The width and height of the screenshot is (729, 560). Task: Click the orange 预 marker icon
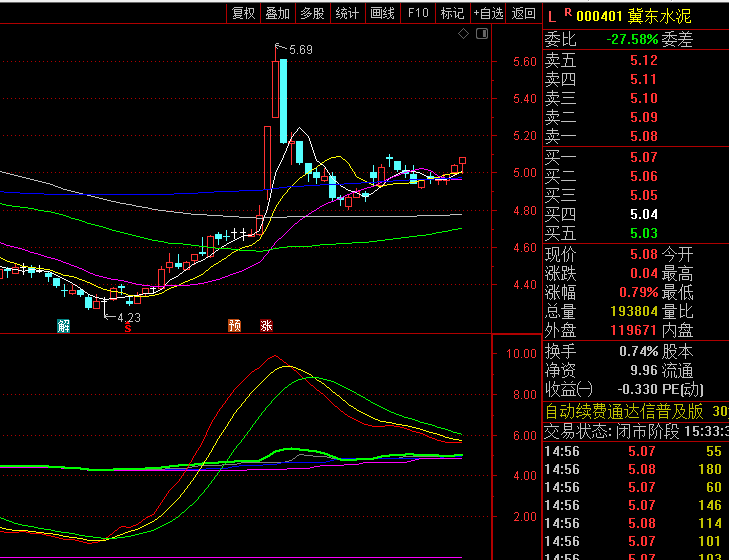coord(234,325)
